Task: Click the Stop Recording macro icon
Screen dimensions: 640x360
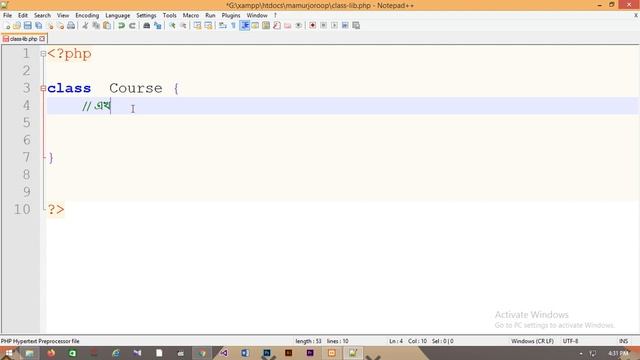Action: 323,26
